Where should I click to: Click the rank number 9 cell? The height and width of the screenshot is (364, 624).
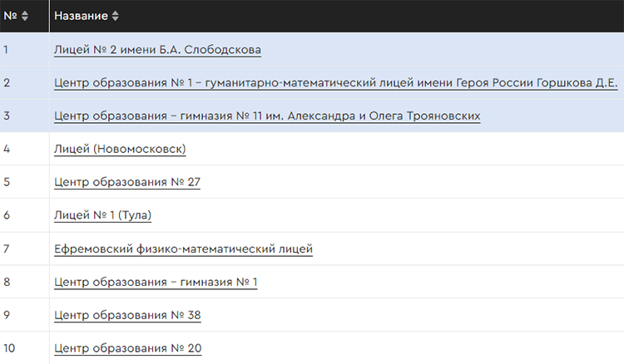[x=7, y=316]
